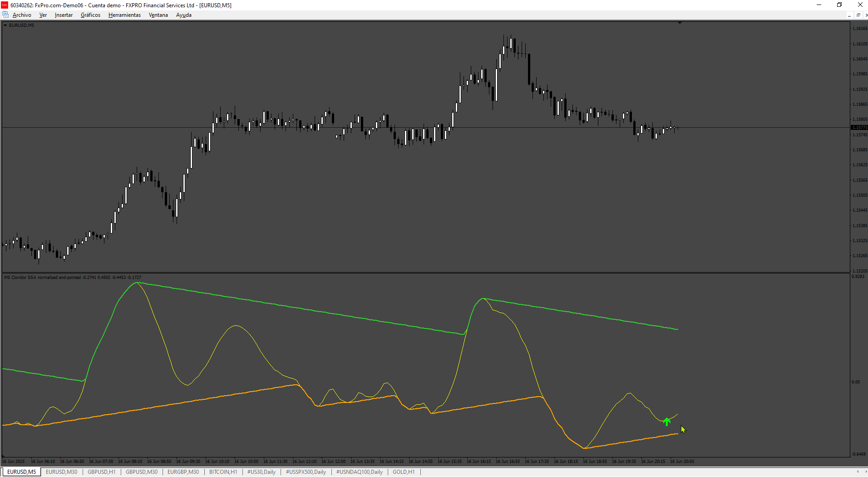Image resolution: width=868 pixels, height=477 pixels.
Task: Click the 16 Jun 2025 date label
Action: point(14,462)
